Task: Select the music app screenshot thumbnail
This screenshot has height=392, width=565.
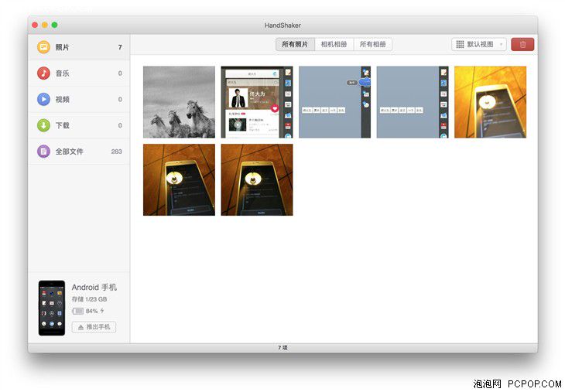Action: coord(257,102)
